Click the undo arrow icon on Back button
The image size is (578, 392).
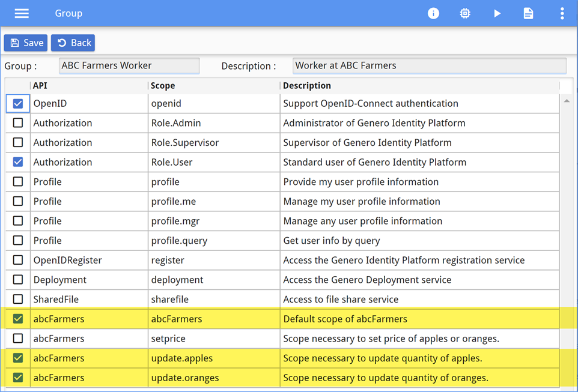click(x=61, y=43)
